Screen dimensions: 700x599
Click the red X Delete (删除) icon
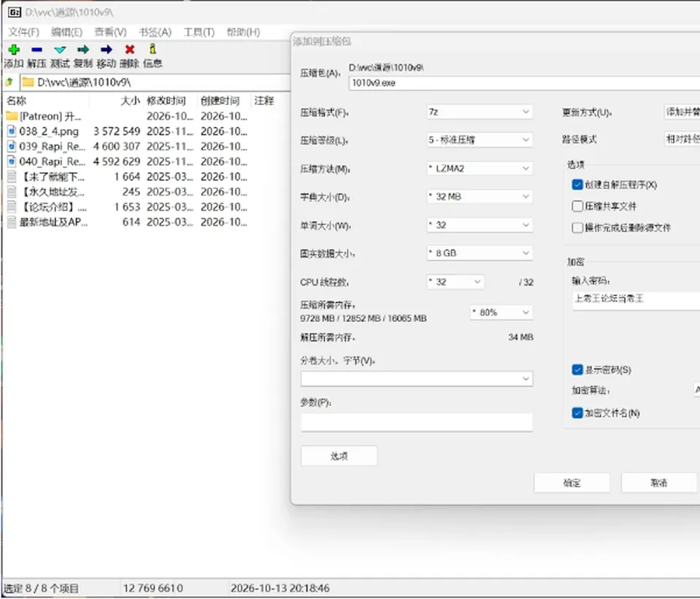(x=130, y=49)
